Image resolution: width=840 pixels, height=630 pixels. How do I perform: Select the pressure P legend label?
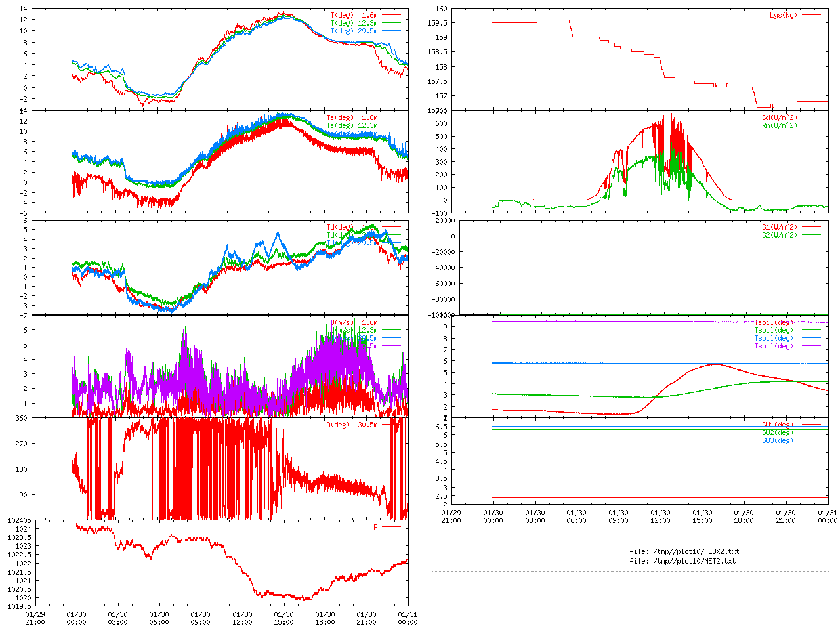coord(375,527)
